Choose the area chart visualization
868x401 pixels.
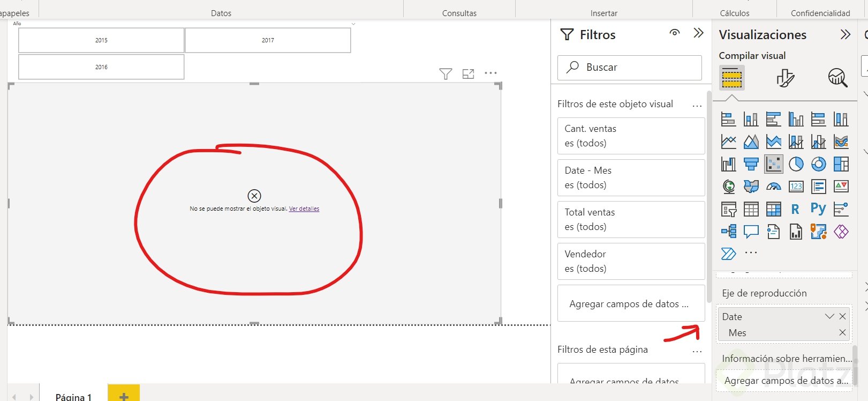tap(751, 142)
